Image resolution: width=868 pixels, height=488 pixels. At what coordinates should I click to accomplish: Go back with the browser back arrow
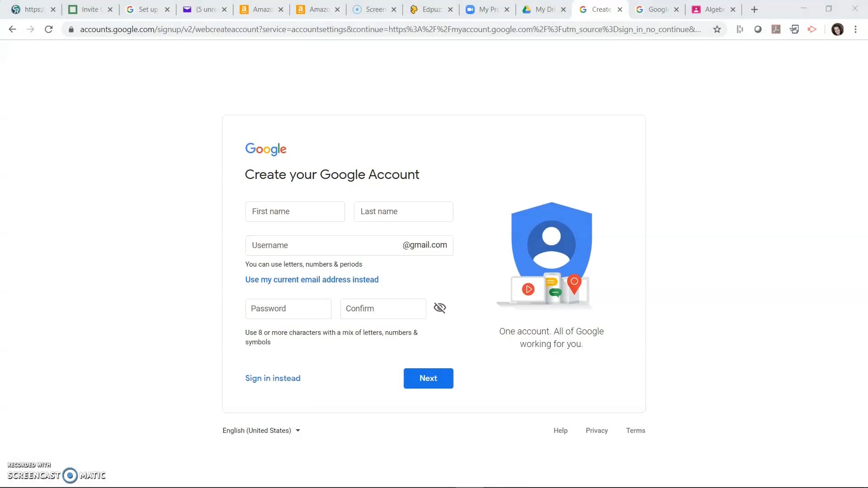13,29
